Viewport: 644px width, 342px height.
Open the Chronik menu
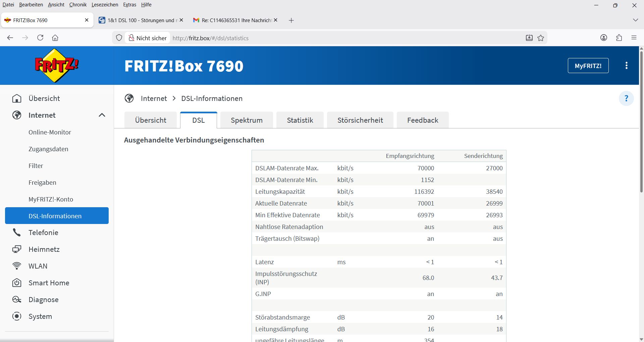(78, 5)
